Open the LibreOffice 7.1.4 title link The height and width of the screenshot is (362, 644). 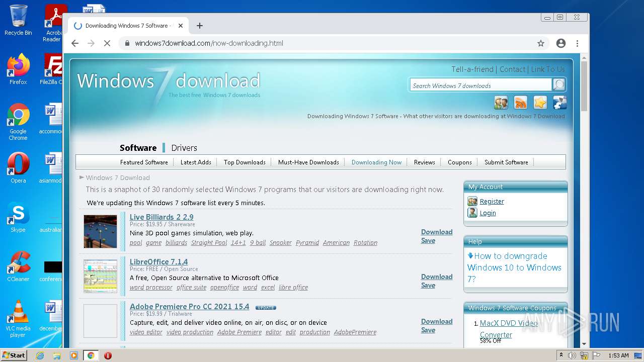(158, 262)
